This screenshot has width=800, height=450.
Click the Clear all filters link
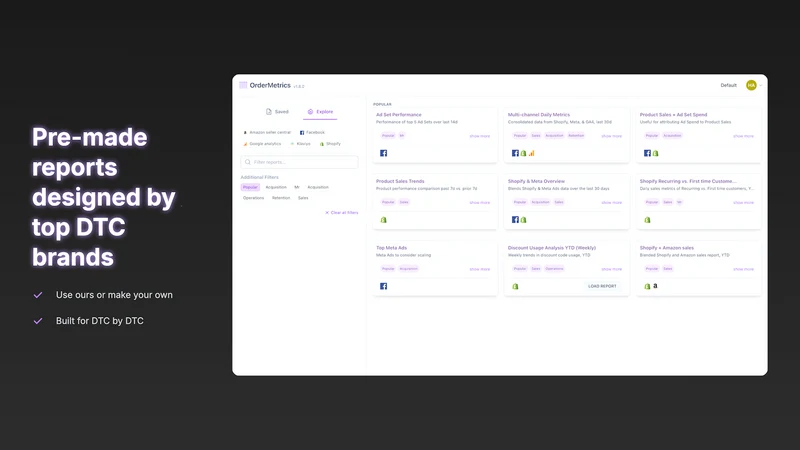(x=342, y=213)
